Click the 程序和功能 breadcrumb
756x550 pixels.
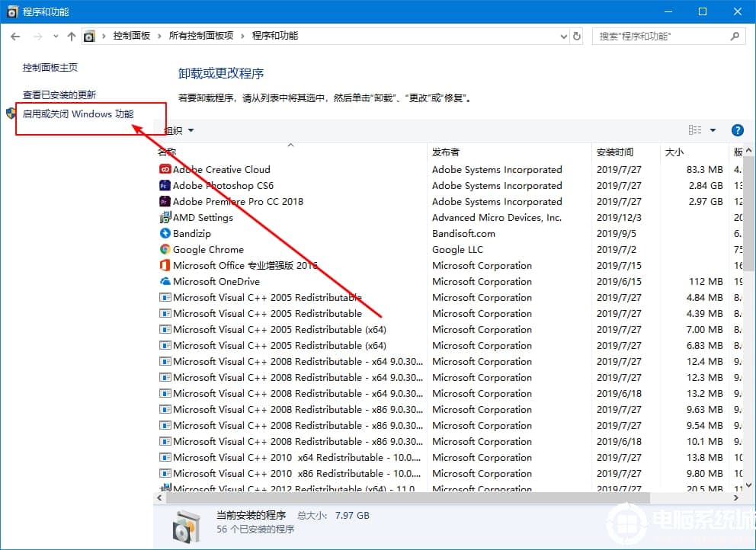(275, 36)
